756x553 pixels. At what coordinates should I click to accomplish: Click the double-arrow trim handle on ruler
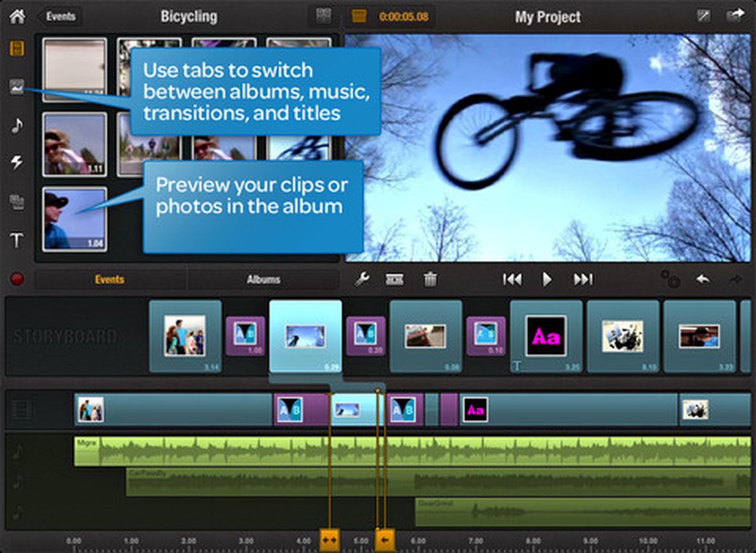click(329, 540)
